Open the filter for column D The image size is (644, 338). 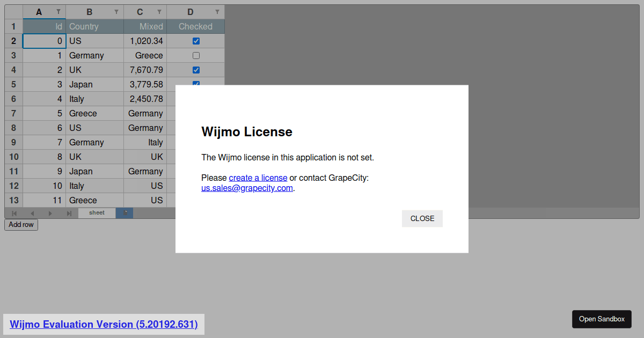[x=217, y=12]
